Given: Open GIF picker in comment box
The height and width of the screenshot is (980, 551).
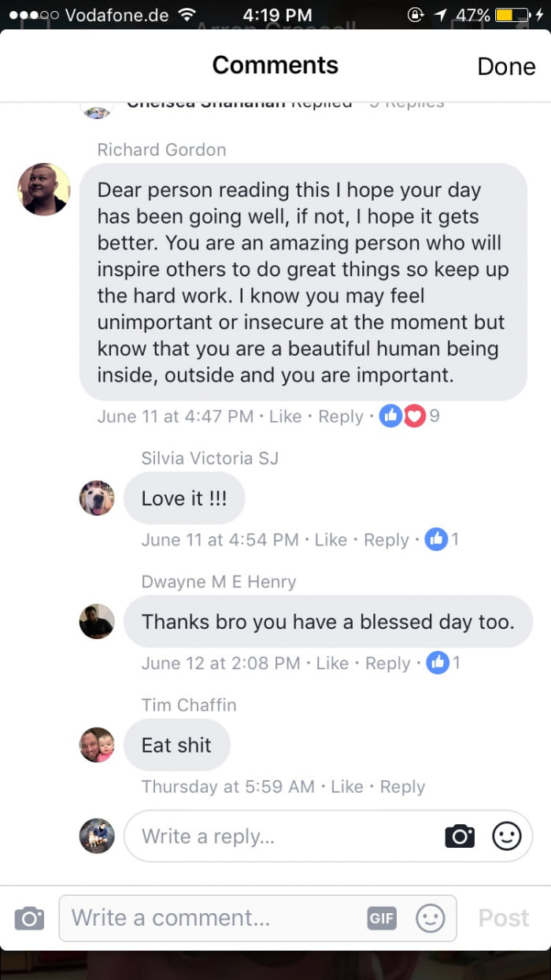Looking at the screenshot, I should coord(382,918).
